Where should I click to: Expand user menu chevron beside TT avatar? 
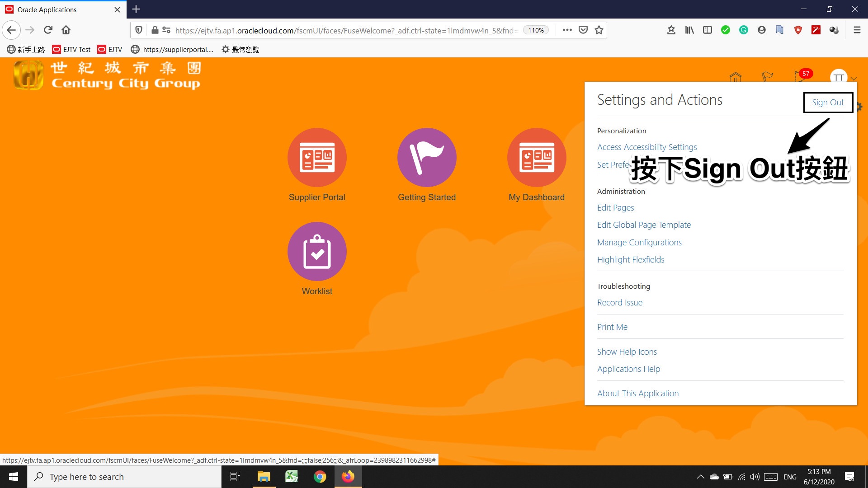(854, 79)
